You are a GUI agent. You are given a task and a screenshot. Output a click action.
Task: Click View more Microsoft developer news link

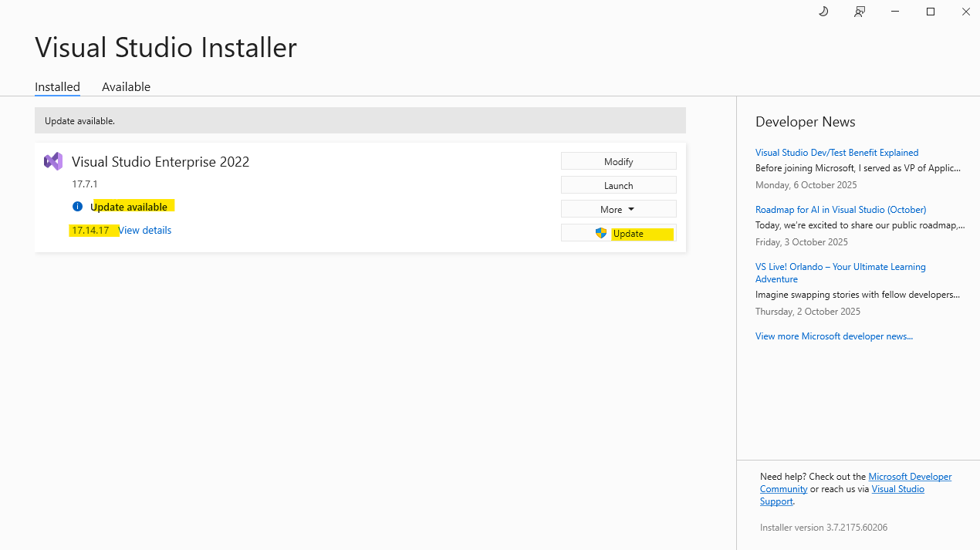click(x=834, y=336)
